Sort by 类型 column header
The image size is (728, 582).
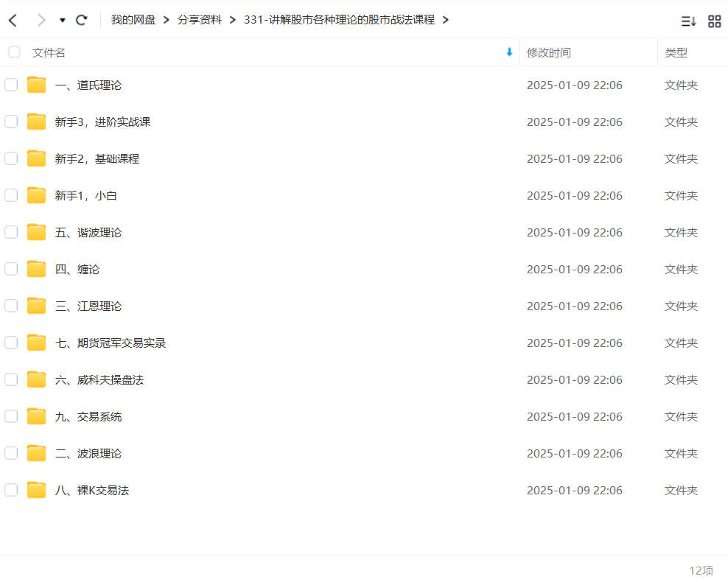click(676, 52)
